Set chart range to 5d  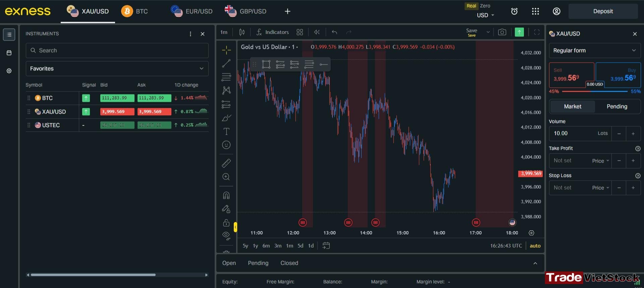[300, 246]
